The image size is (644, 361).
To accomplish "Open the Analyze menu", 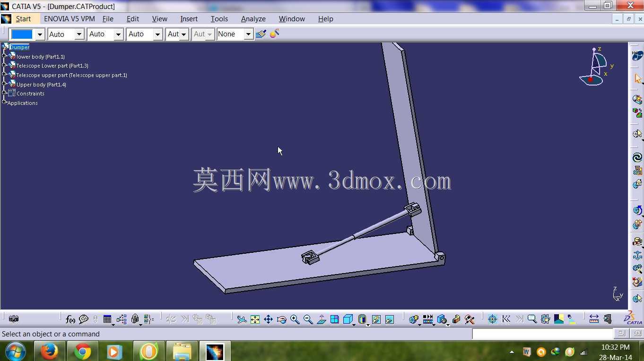I will pos(253,19).
